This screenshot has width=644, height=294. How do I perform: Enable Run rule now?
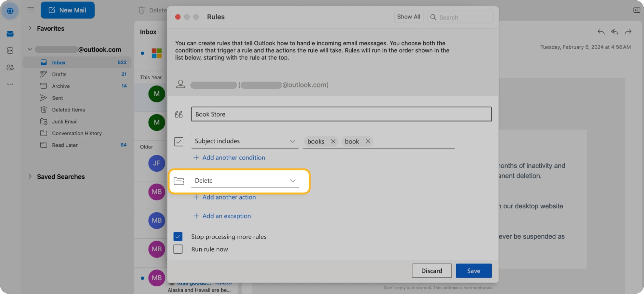click(178, 249)
